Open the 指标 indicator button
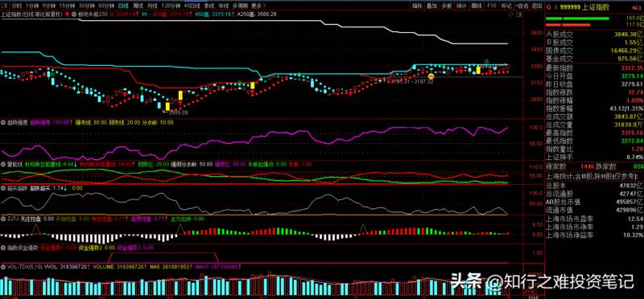This screenshot has width=644, height=299. point(417,6)
